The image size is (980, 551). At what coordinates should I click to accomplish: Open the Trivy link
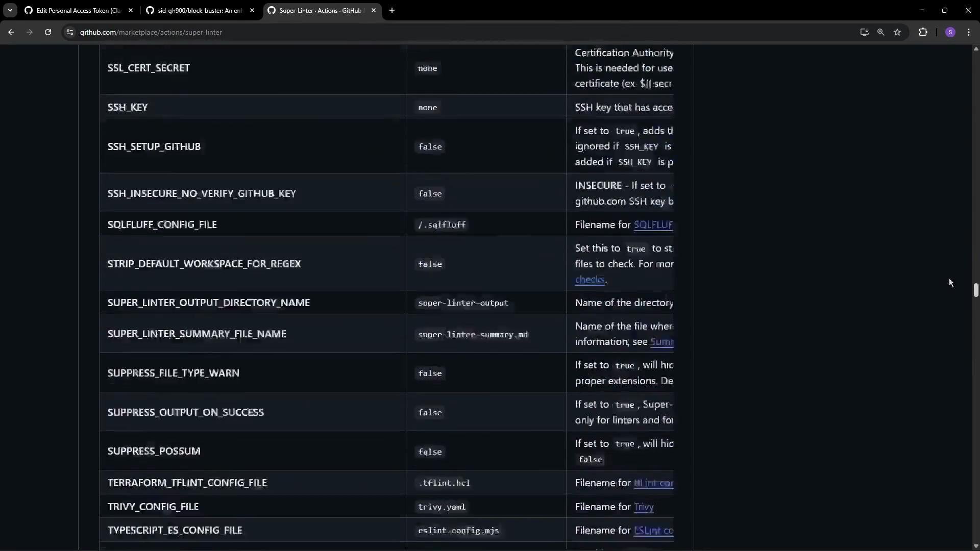[644, 507]
